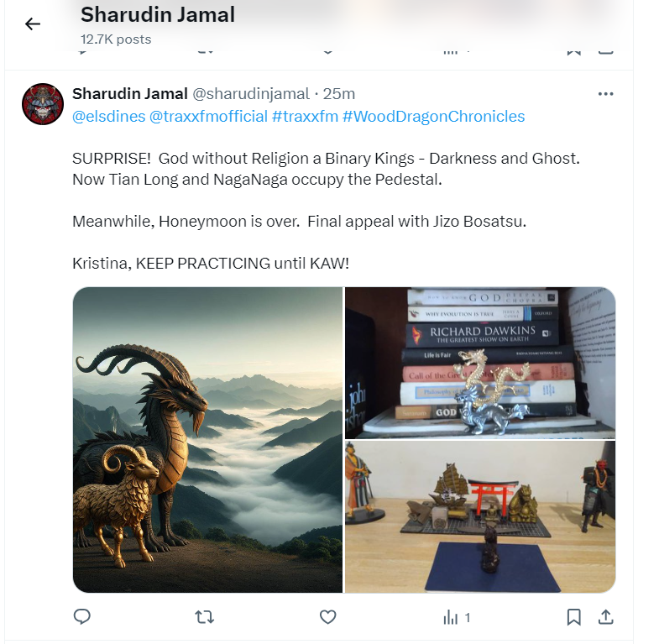Open the three-dots more options menu
This screenshot has width=659, height=644.
pyautogui.click(x=605, y=94)
